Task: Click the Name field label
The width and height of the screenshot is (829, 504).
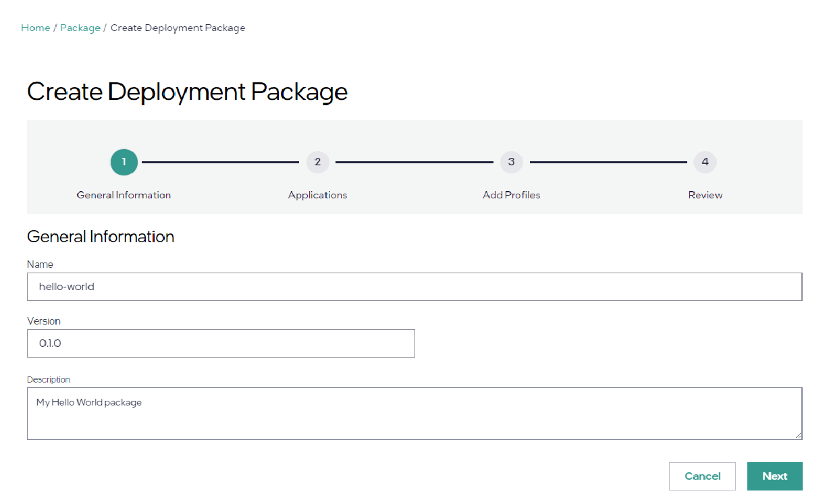Action: (x=40, y=264)
